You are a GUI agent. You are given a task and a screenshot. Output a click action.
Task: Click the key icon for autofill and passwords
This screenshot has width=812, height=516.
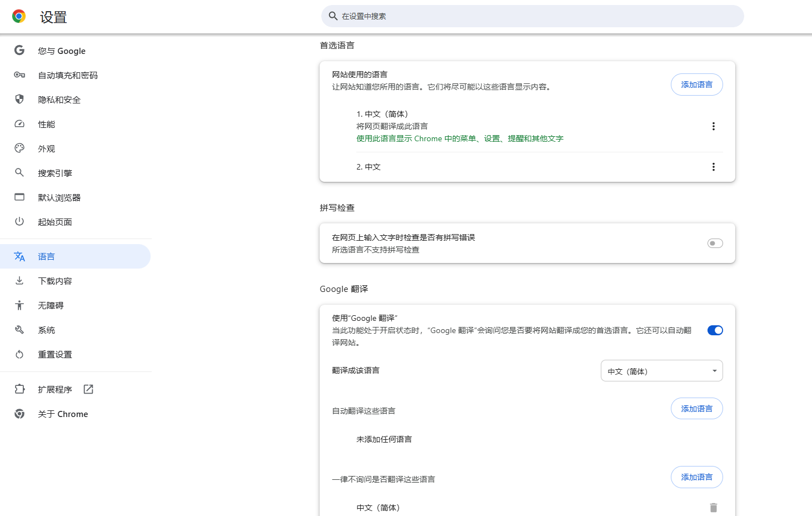pos(19,75)
